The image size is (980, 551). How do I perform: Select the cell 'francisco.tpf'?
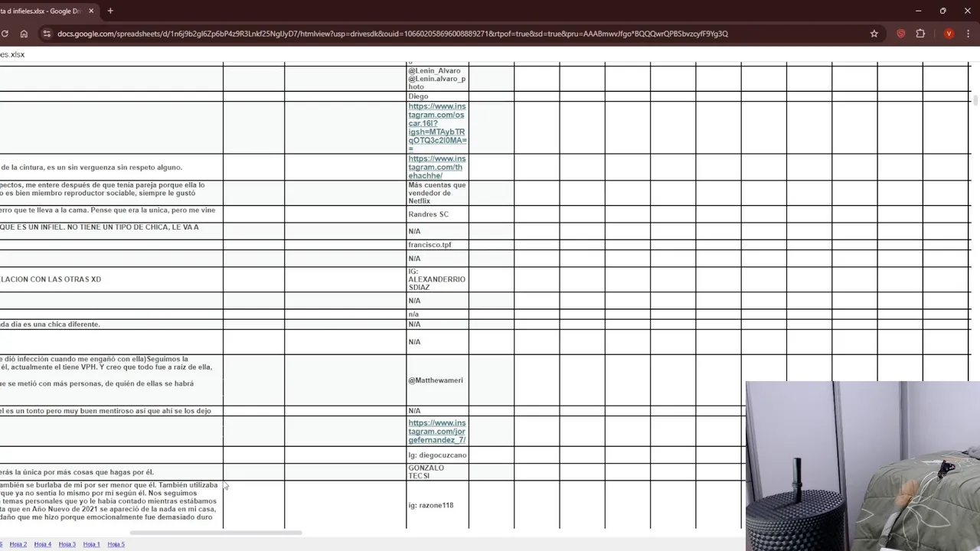[437, 245]
